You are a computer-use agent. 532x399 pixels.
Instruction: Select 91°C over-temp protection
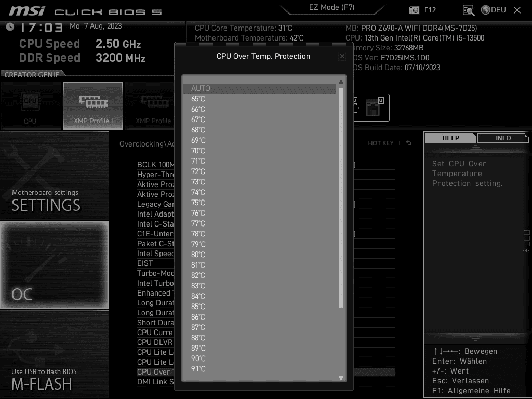point(260,369)
